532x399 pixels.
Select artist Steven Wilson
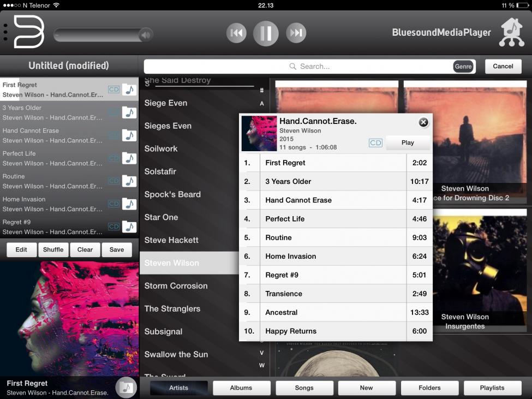coord(190,263)
